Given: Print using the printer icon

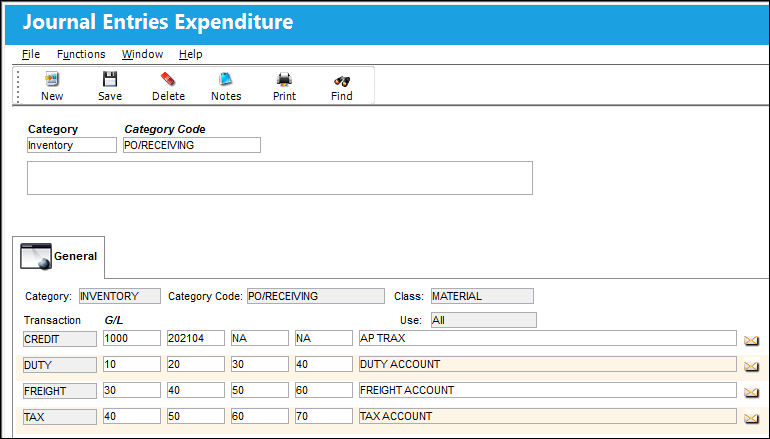Looking at the screenshot, I should coord(284,80).
